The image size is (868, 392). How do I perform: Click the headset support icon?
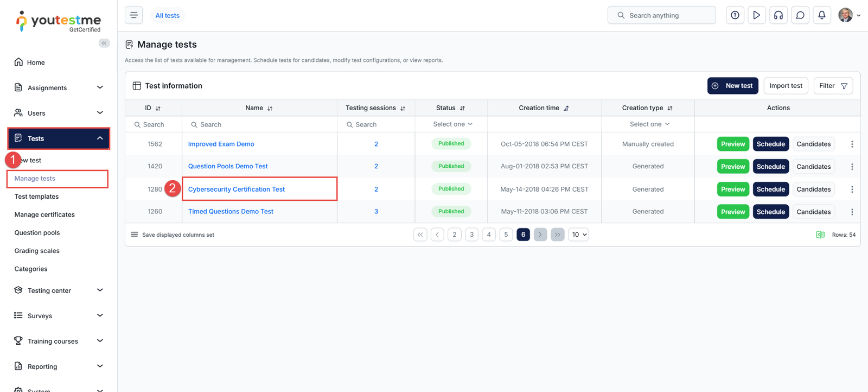pyautogui.click(x=778, y=15)
